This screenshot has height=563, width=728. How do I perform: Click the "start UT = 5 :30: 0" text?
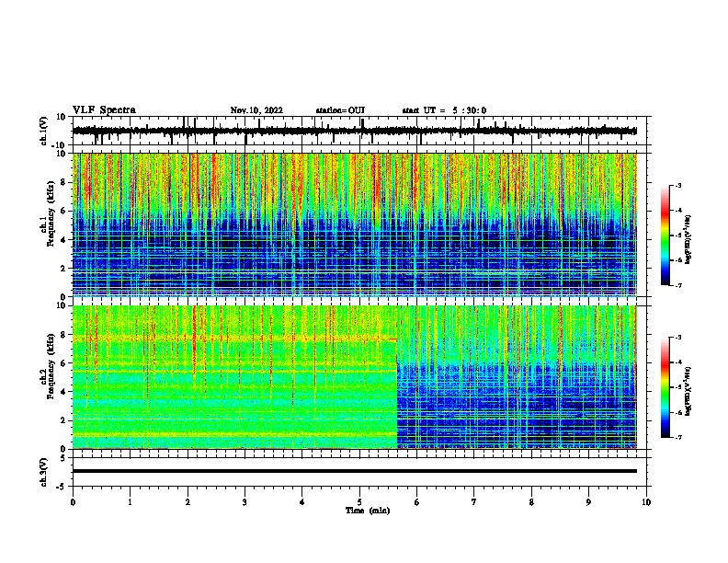click(444, 110)
